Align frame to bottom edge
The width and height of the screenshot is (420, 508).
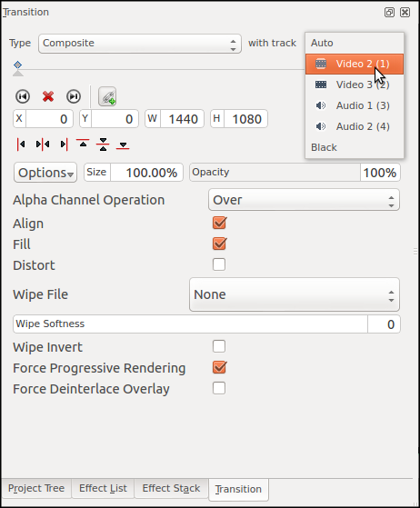pyautogui.click(x=123, y=145)
